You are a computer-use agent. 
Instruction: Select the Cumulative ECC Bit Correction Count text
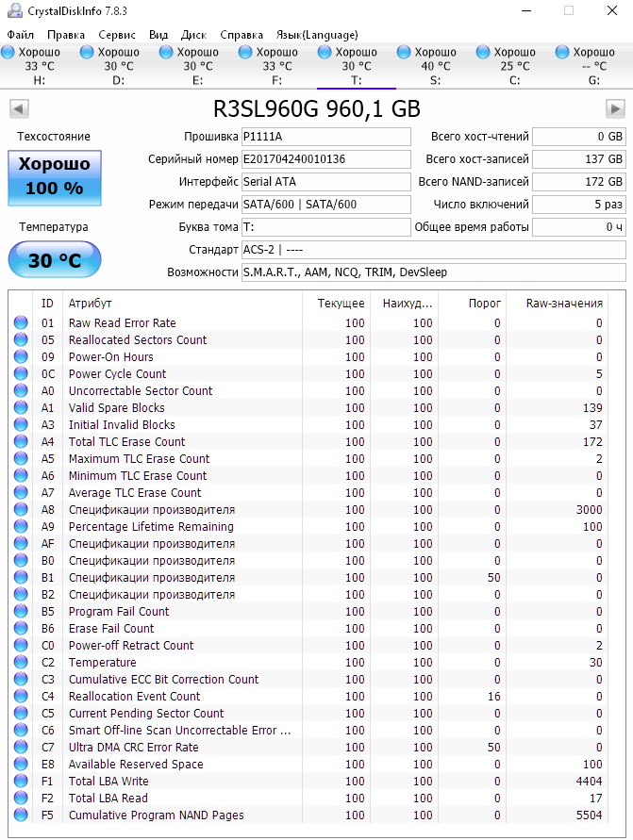(x=163, y=680)
